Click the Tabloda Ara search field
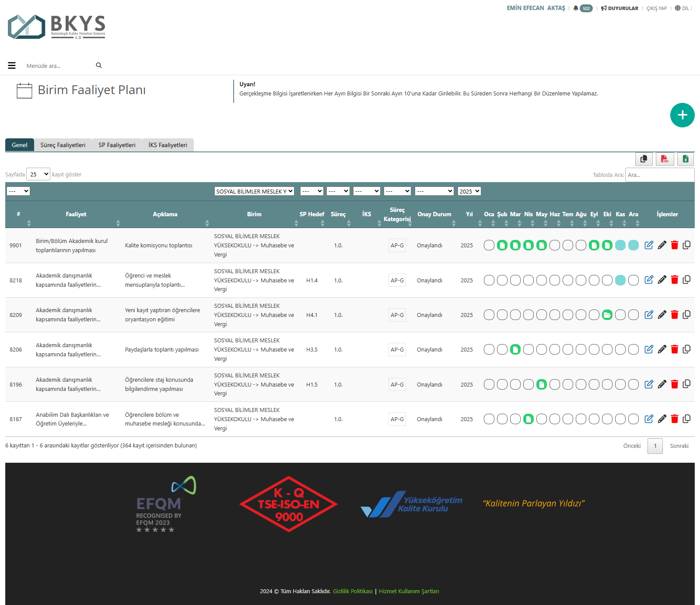 659,175
